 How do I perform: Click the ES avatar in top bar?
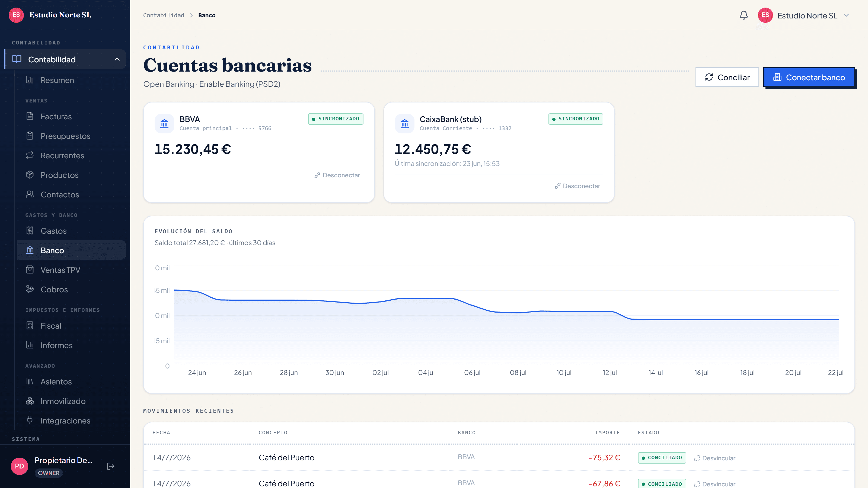coord(765,15)
